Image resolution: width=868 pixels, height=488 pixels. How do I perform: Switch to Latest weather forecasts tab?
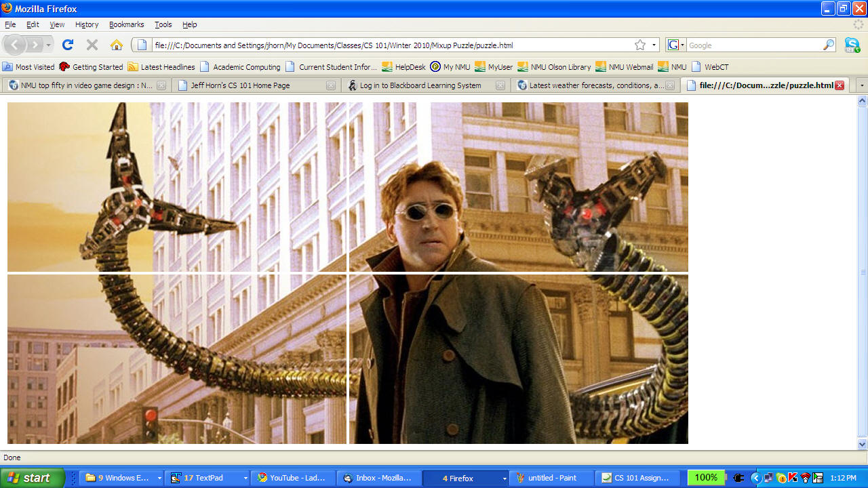[597, 85]
